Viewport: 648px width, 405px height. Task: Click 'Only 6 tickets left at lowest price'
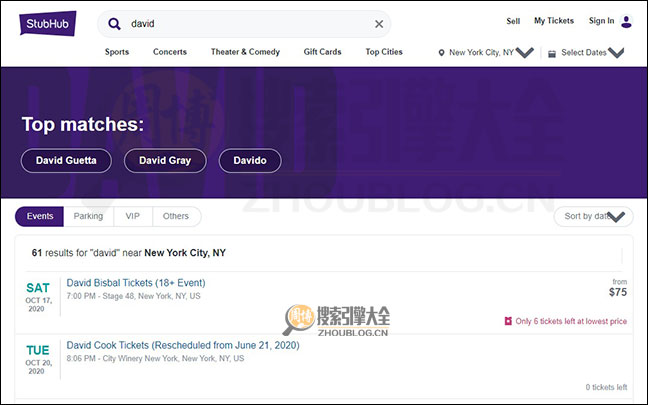pos(571,321)
